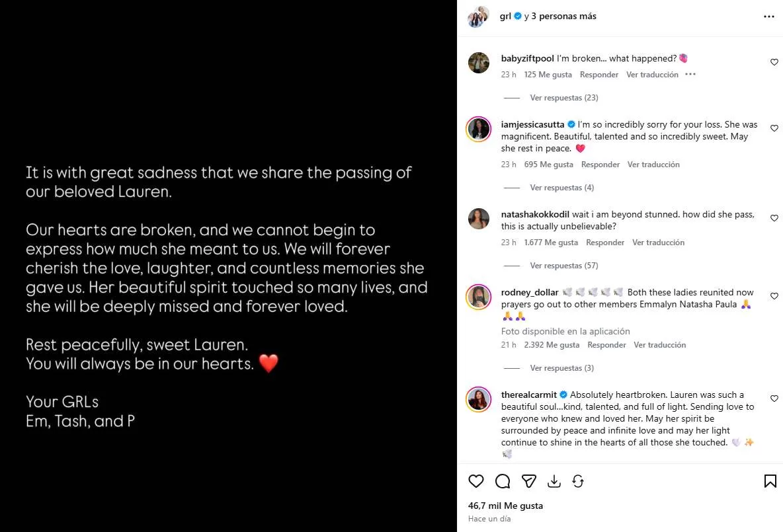
Task: Click the repost arrows icon
Action: tap(578, 481)
